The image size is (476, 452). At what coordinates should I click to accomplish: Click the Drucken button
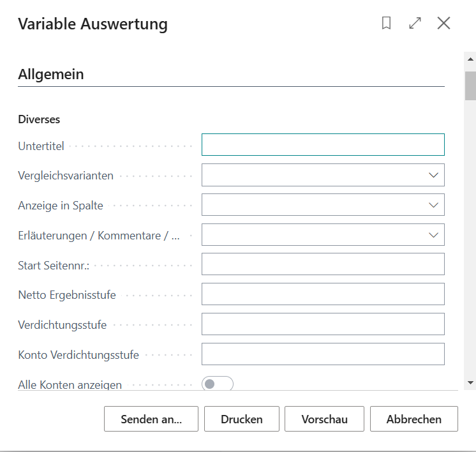242,419
